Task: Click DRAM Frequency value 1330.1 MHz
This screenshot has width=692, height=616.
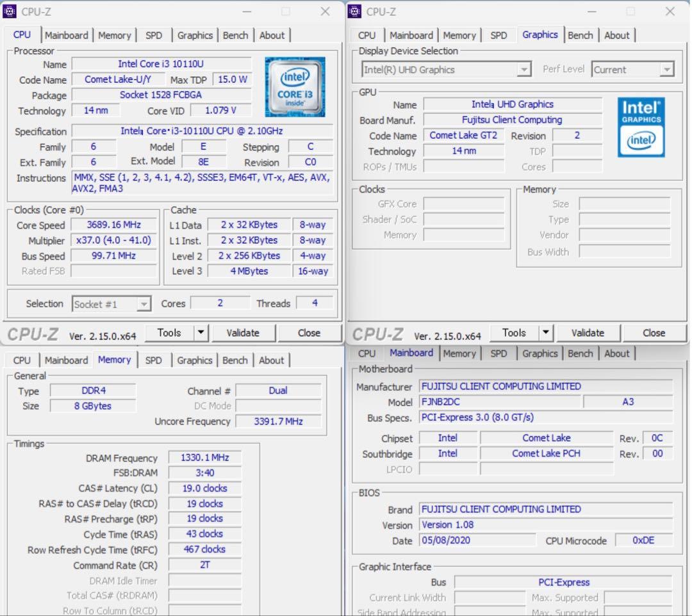Action: tap(205, 458)
